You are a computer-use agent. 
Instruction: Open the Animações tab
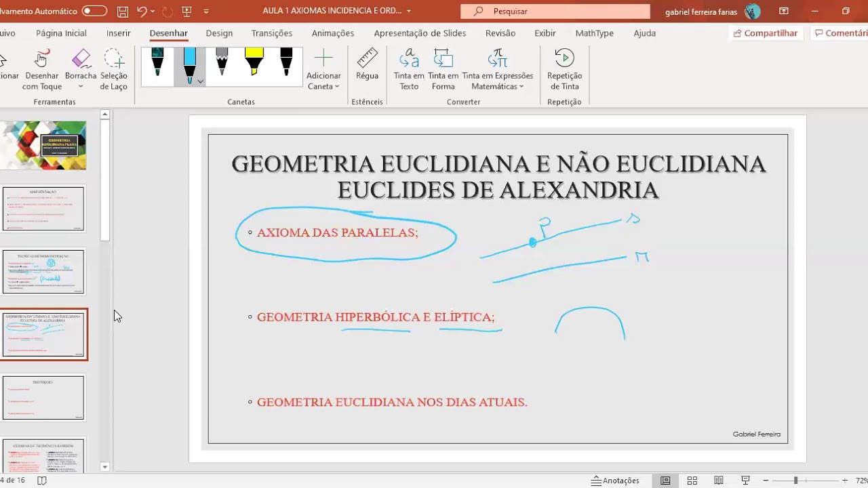click(x=333, y=33)
